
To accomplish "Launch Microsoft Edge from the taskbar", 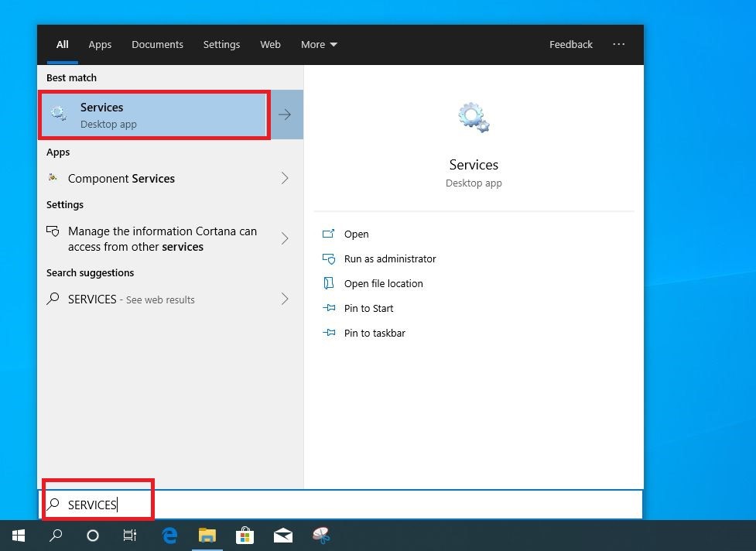I will (169, 535).
